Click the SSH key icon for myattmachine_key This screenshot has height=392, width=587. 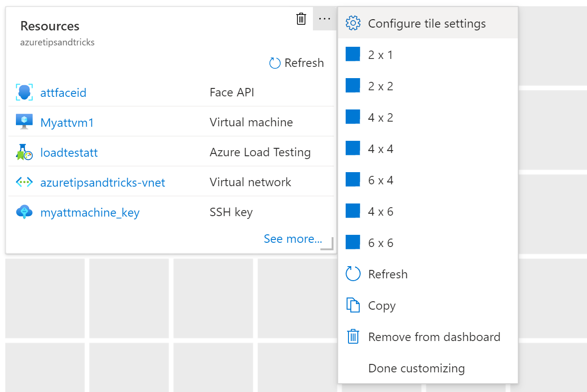click(x=24, y=212)
